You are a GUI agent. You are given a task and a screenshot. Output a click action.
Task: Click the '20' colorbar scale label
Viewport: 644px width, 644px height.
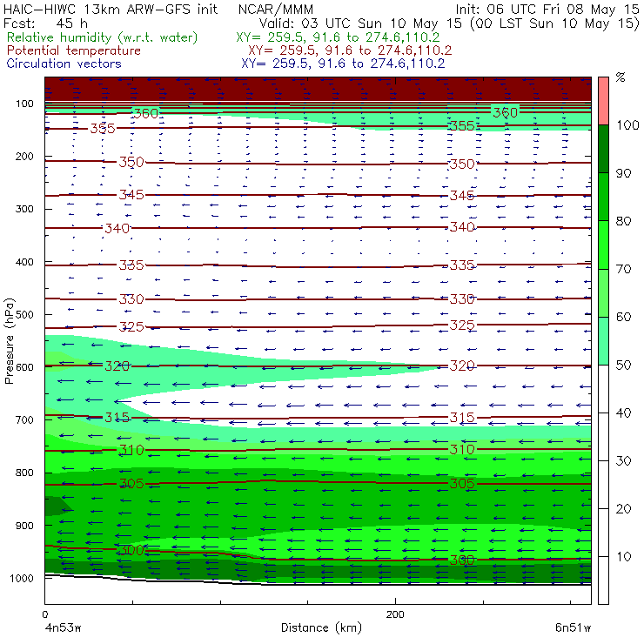point(623,509)
